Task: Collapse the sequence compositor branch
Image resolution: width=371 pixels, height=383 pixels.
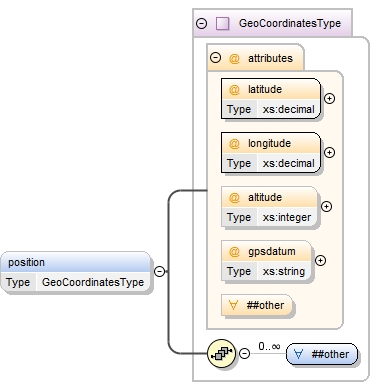Action: (x=245, y=353)
